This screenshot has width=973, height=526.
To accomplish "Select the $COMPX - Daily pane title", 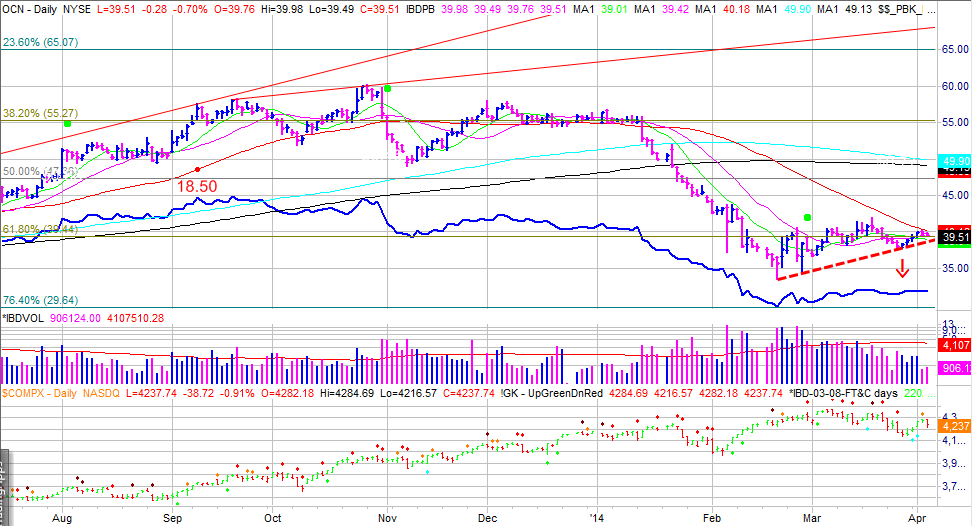I will pyautogui.click(x=40, y=393).
